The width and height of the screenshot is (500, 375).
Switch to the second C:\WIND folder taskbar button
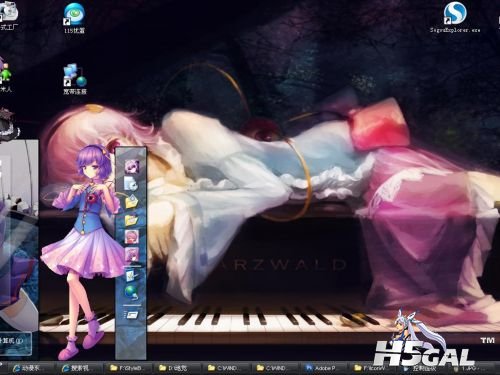tap(274, 368)
